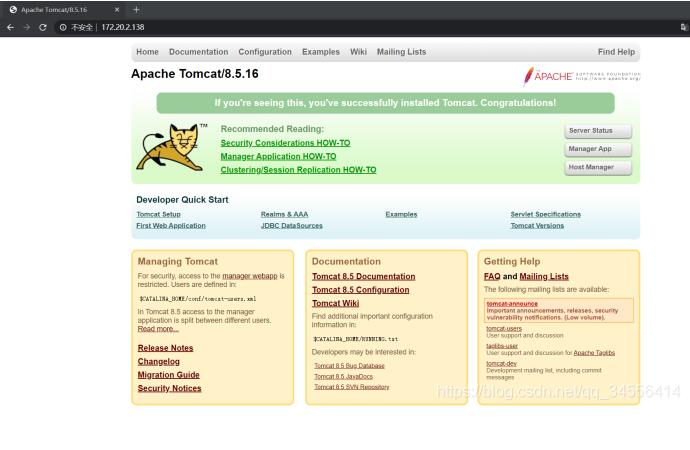This screenshot has height=450, width=690.
Task: Open Clustering/Session Replication HOW-TO link
Action: (x=298, y=170)
